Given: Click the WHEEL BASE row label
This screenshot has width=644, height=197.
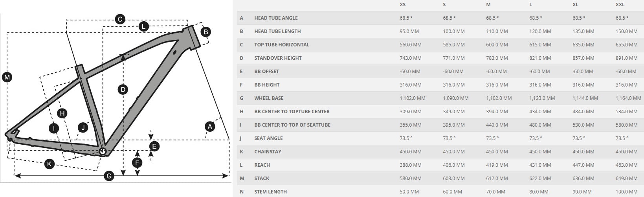Looking at the screenshot, I should pos(269,98).
